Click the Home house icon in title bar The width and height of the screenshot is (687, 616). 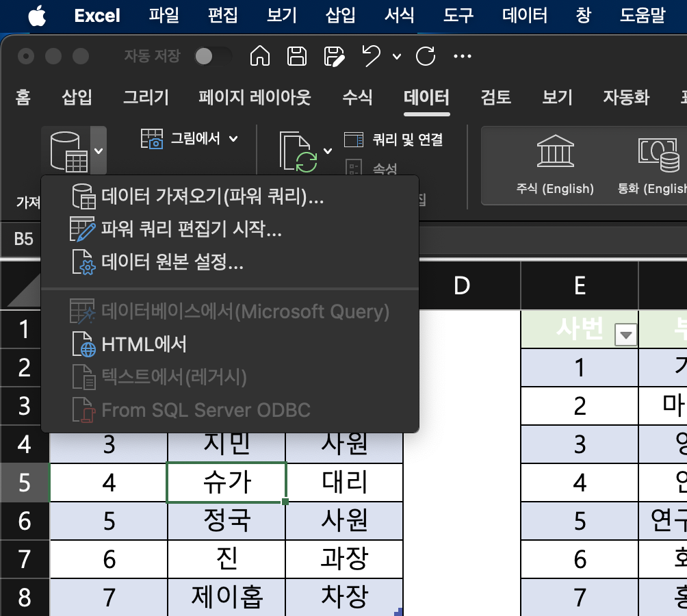coord(260,56)
